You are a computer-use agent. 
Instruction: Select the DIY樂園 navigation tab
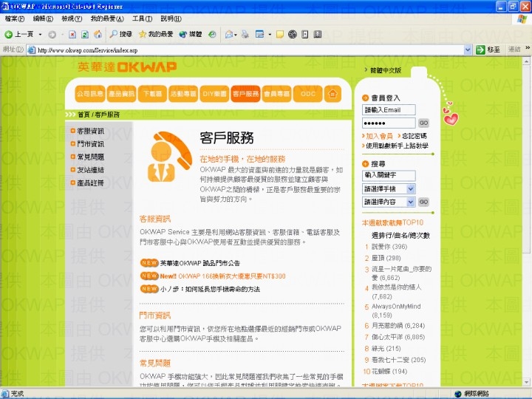pyautogui.click(x=214, y=94)
